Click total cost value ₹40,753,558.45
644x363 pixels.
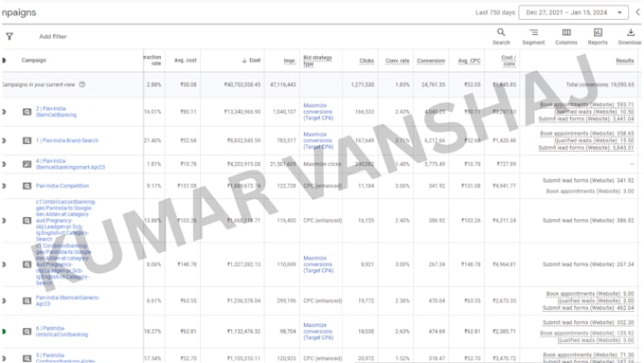[242, 84]
